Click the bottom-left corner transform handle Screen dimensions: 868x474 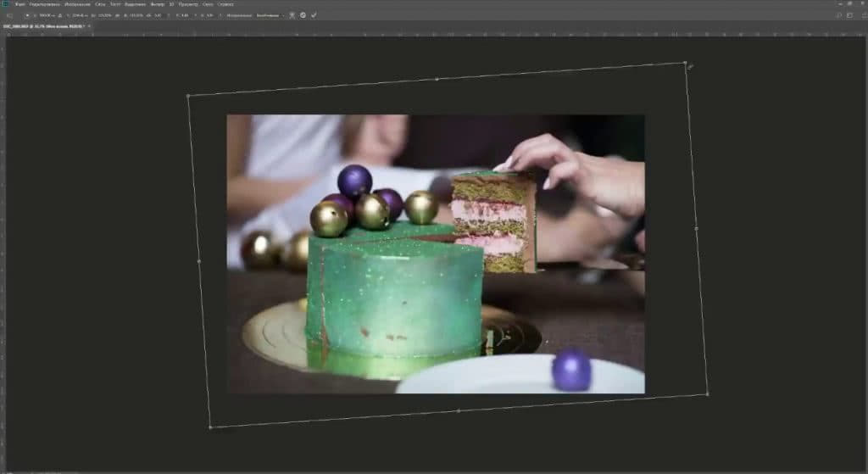pos(210,427)
